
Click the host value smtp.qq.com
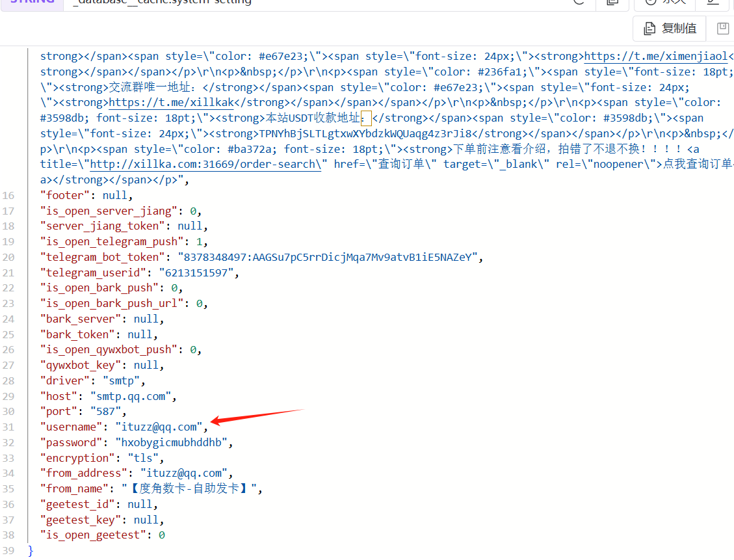tap(131, 396)
